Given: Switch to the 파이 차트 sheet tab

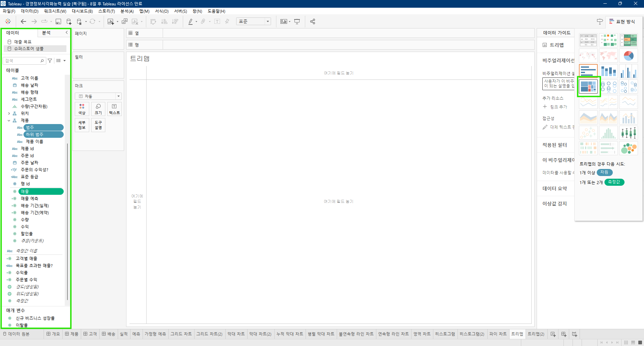Looking at the screenshot, I should tap(498, 334).
